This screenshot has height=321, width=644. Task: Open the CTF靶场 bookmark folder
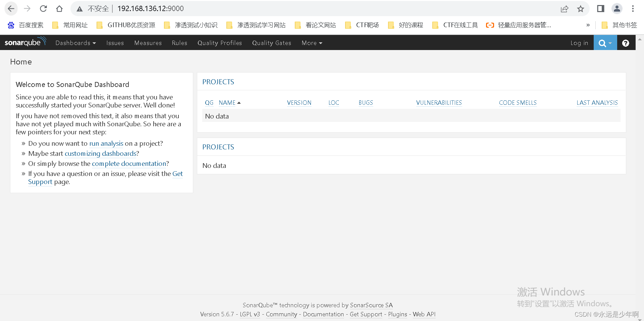pyautogui.click(x=362, y=25)
